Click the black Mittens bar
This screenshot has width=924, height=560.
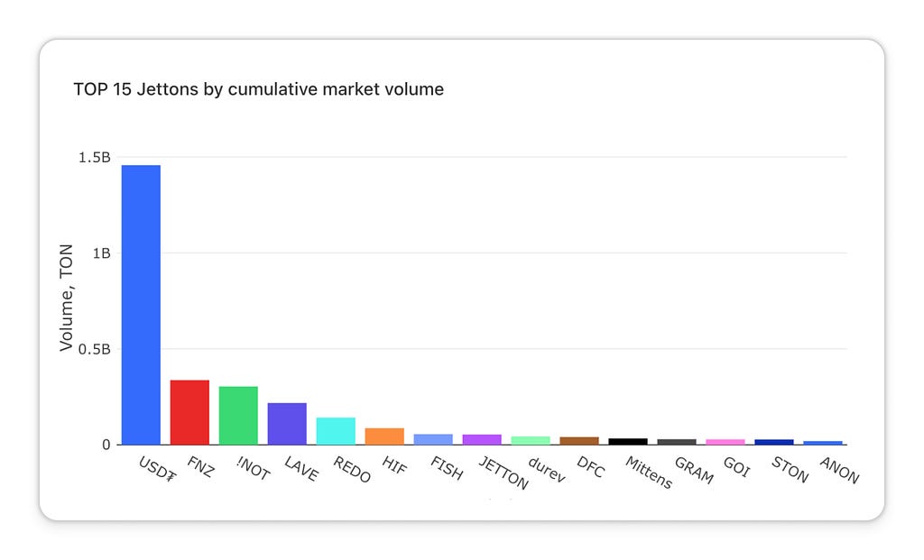[628, 442]
